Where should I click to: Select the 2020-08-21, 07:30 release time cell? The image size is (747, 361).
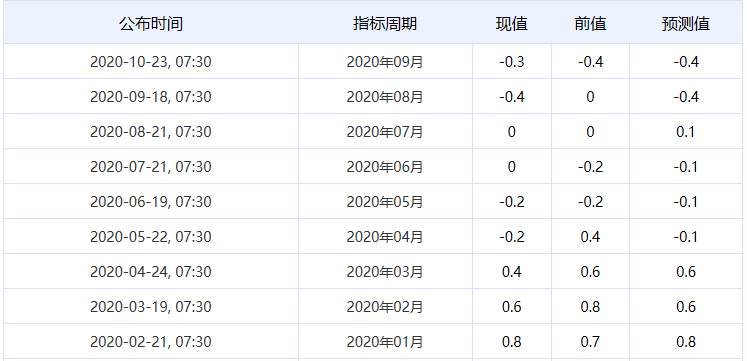coord(151,131)
